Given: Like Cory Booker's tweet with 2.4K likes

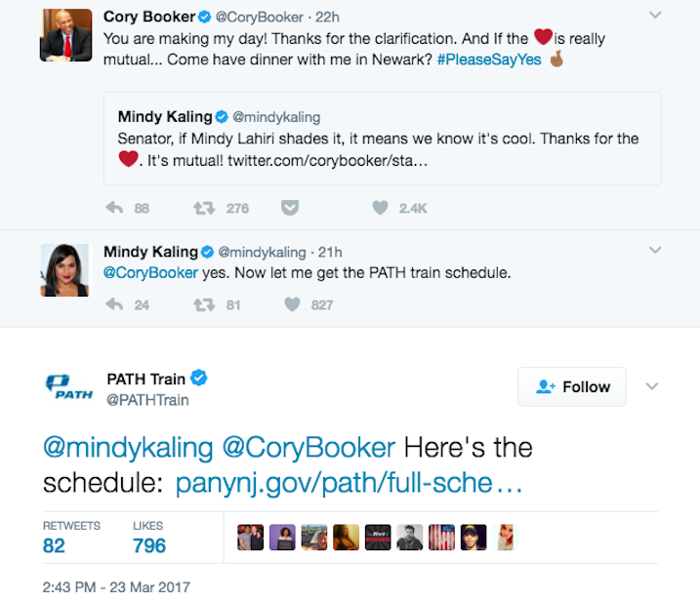Looking at the screenshot, I should coord(381,208).
